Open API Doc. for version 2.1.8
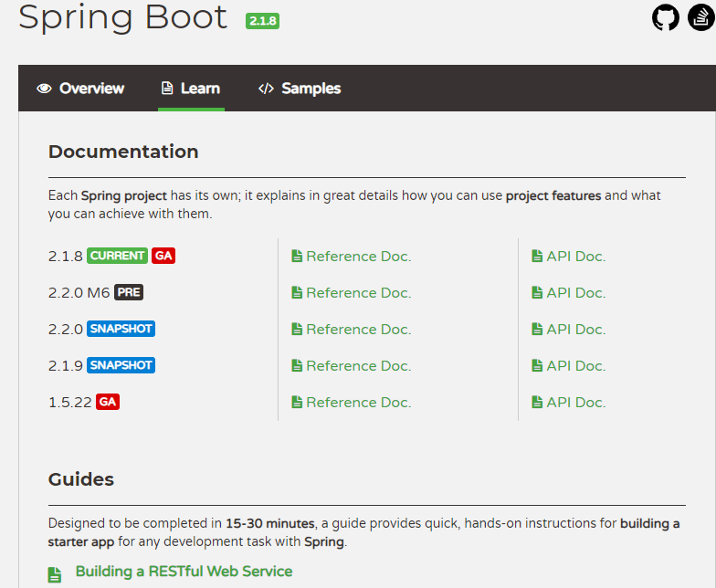 (568, 256)
